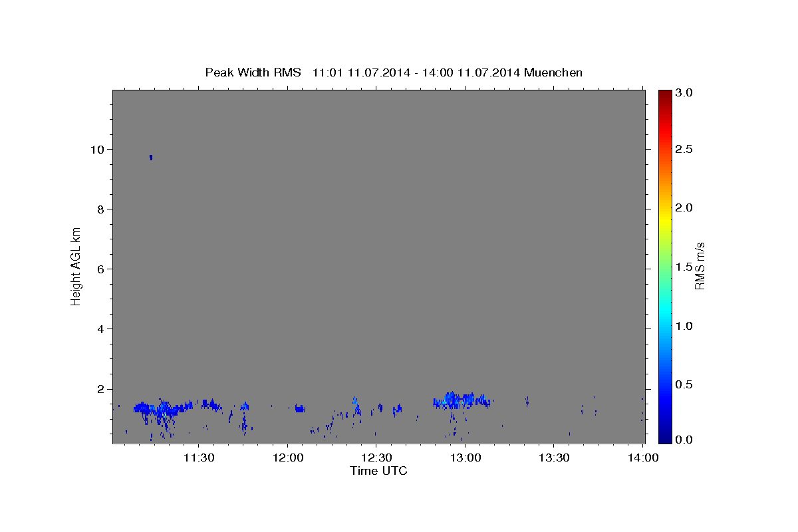Screen dimensions: 798x532
Task: Click the 'Height AGL km' axis label
Action: (x=76, y=266)
